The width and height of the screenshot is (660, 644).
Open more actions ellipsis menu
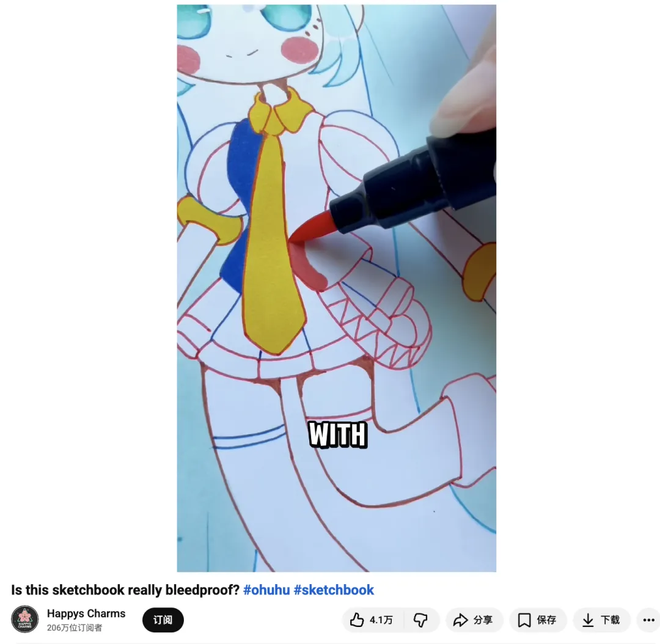[648, 620]
